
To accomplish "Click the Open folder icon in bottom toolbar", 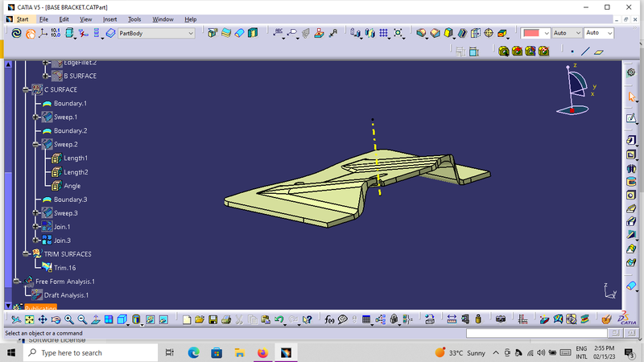I will (x=200, y=319).
